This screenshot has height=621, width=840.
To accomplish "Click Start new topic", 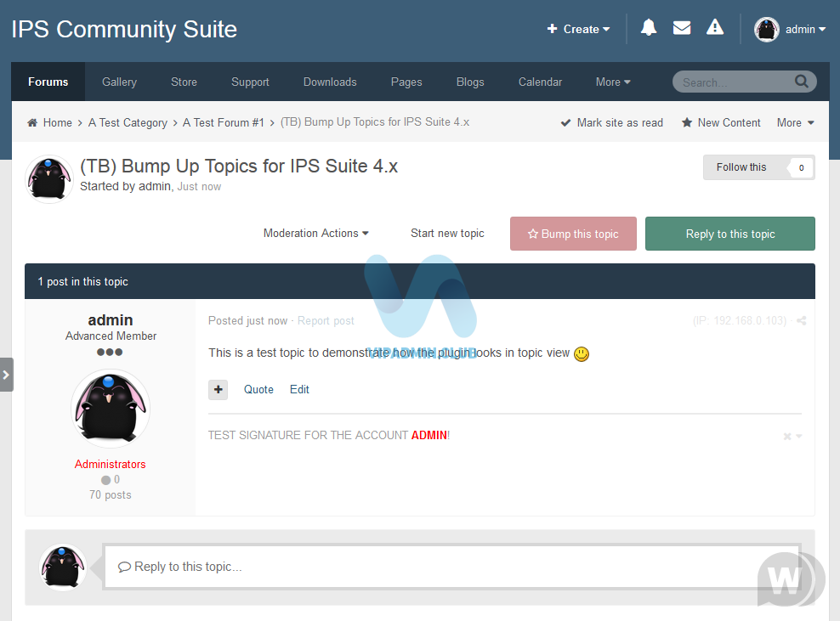I will point(447,234).
